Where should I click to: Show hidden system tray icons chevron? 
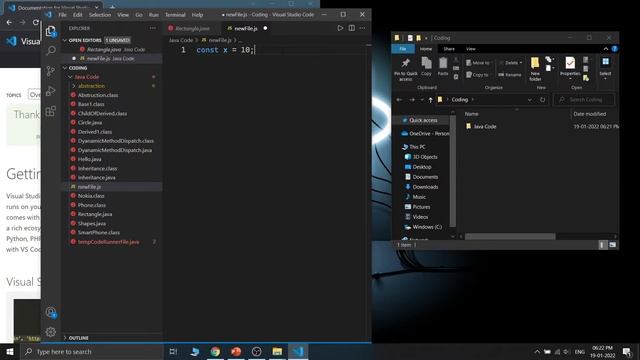coord(537,351)
